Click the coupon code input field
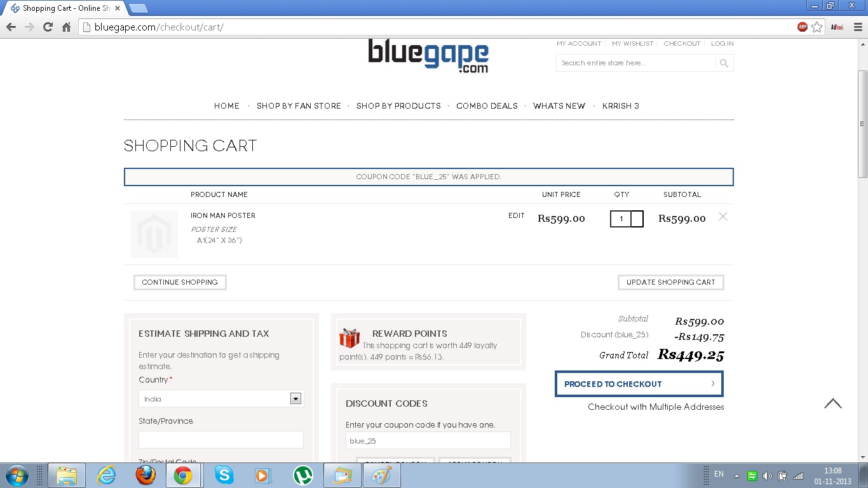868x488 pixels. point(428,440)
